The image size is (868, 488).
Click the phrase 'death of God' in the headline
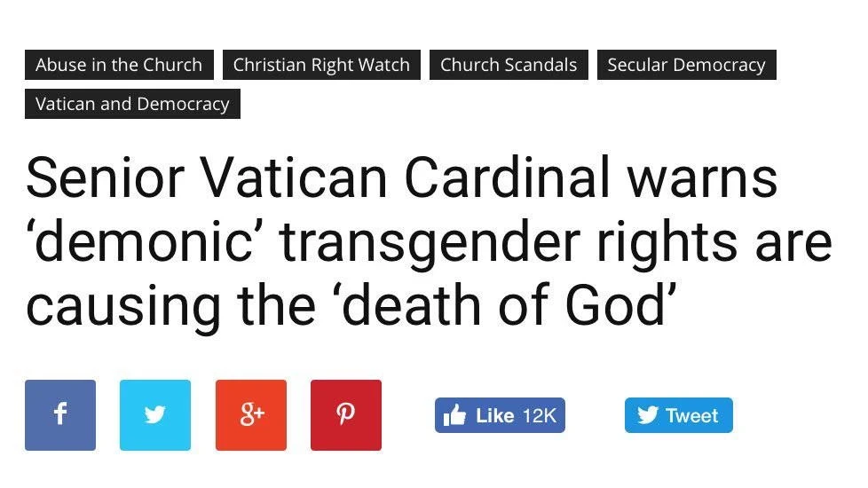(500, 305)
